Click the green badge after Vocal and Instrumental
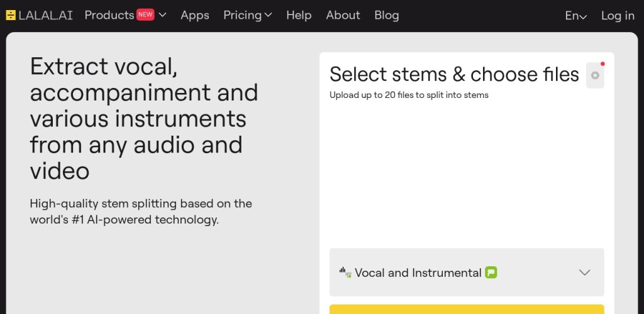The height and width of the screenshot is (314, 644). pos(491,273)
